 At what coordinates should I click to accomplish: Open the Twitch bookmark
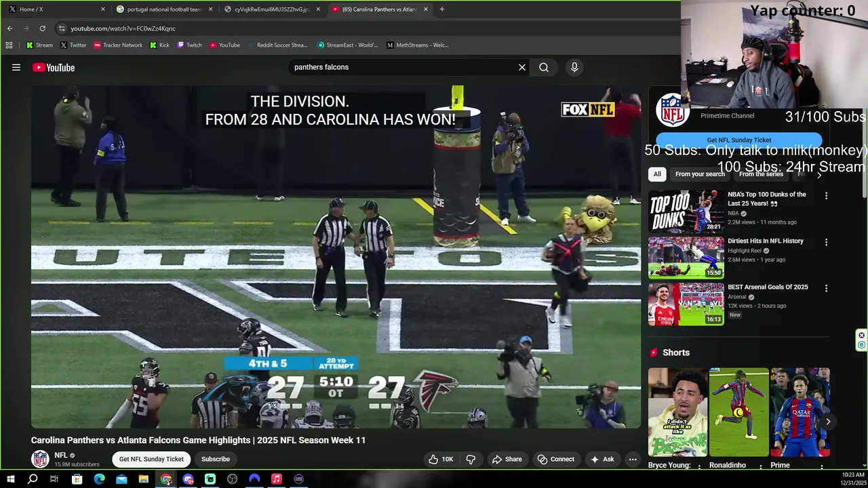190,45
